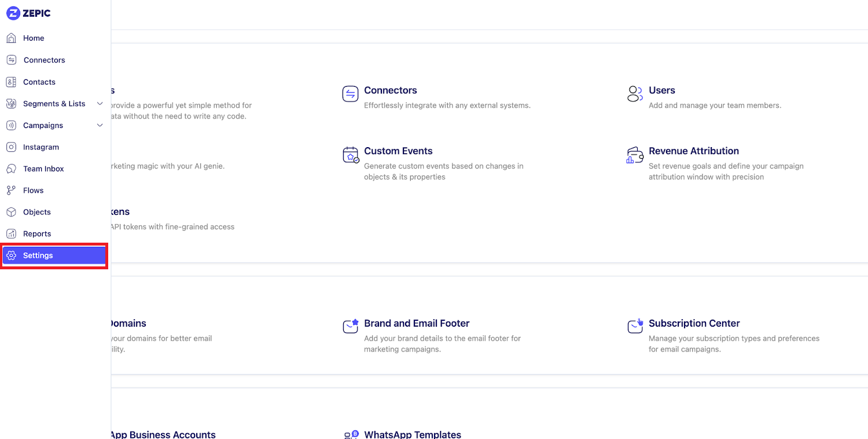Viewport: 868px width, 439px height.
Task: Click the Zepic logo icon
Action: (13, 13)
